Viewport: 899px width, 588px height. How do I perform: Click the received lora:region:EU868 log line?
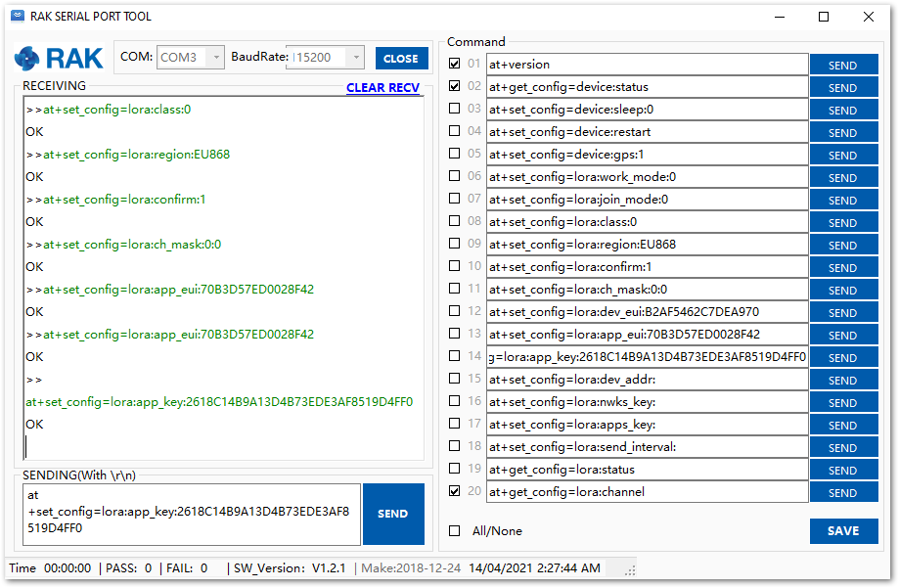128,155
